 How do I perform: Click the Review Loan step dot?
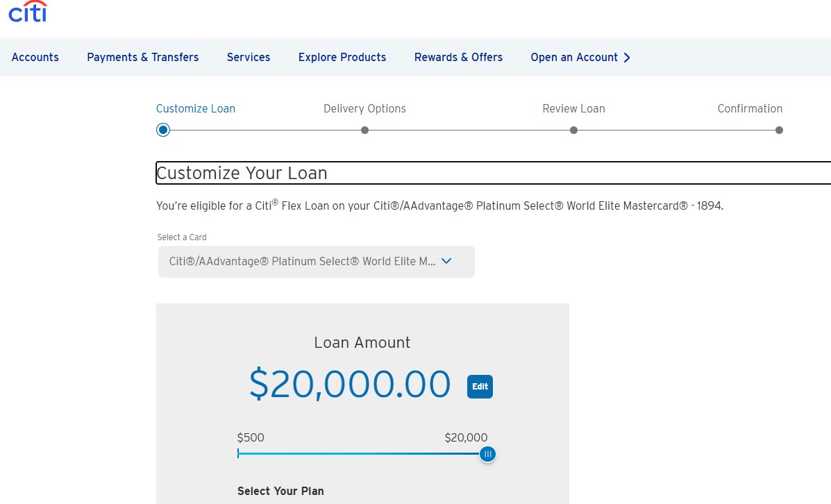(573, 131)
